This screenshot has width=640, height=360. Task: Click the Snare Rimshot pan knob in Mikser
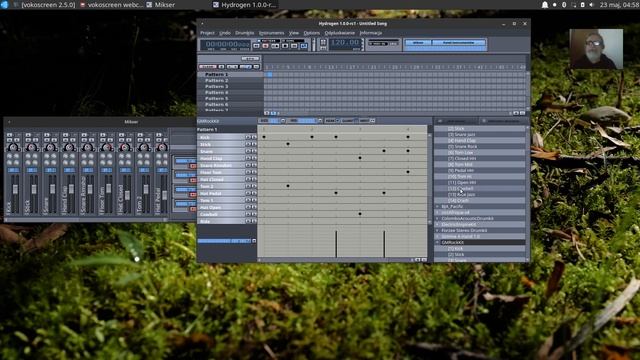point(88,147)
